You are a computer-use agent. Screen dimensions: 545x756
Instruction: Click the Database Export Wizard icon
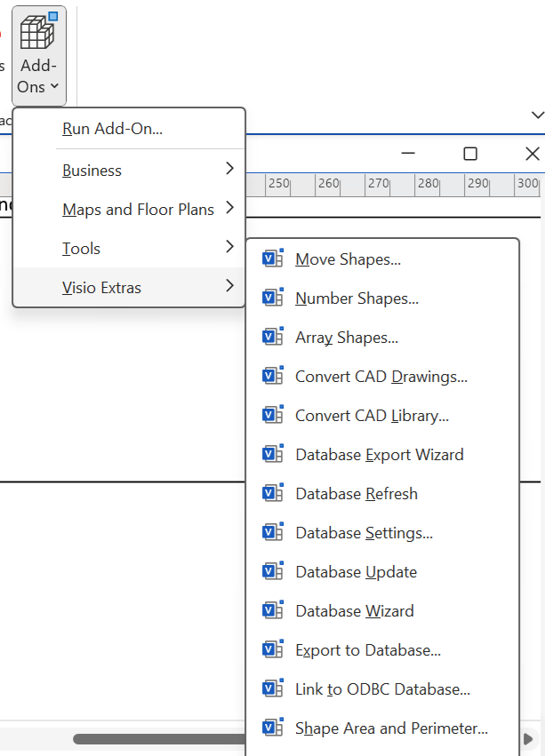[x=273, y=454]
